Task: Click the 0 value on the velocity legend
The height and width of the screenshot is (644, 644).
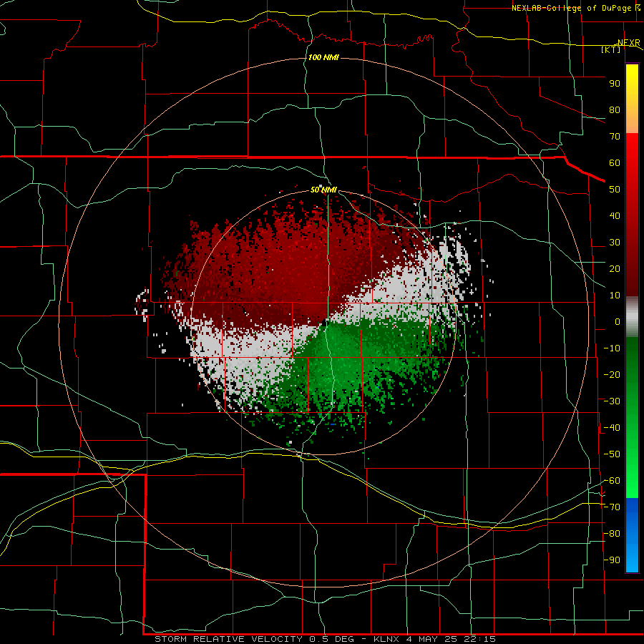Action: coord(618,322)
